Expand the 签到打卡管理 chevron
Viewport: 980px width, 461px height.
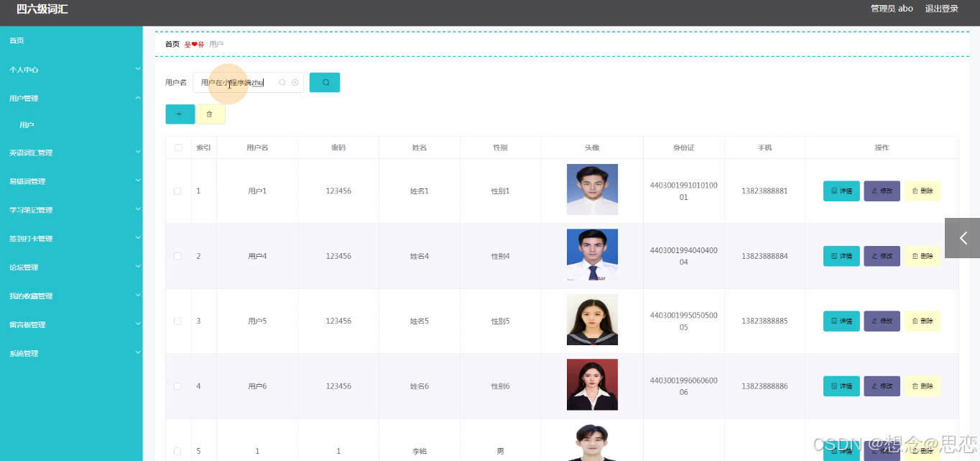click(138, 238)
